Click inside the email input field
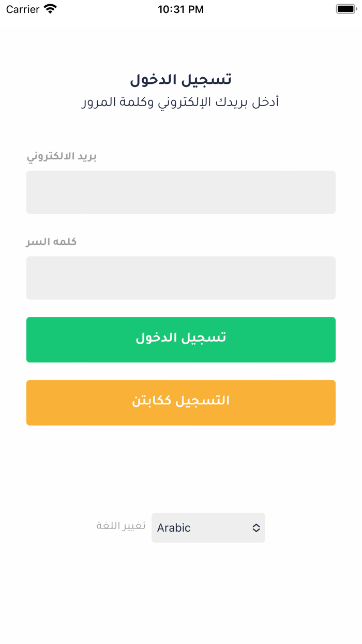The height and width of the screenshot is (644, 362). click(181, 192)
